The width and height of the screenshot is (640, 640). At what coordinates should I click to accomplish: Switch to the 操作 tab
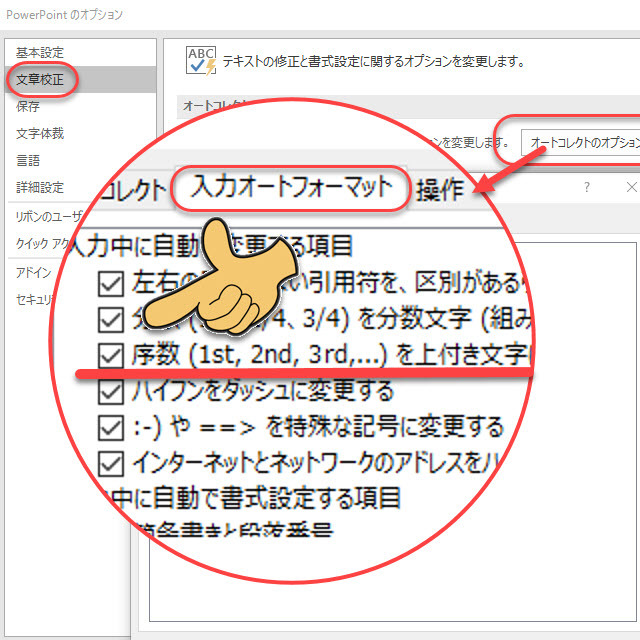[440, 190]
